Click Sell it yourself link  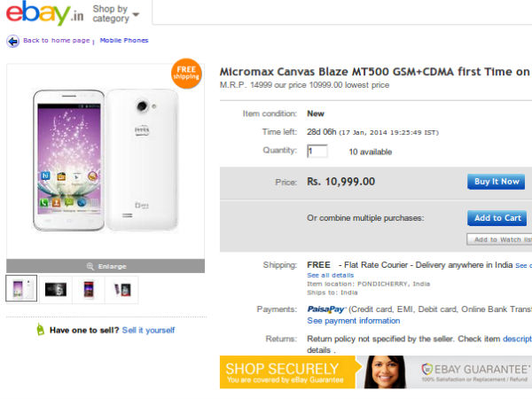pyautogui.click(x=148, y=330)
